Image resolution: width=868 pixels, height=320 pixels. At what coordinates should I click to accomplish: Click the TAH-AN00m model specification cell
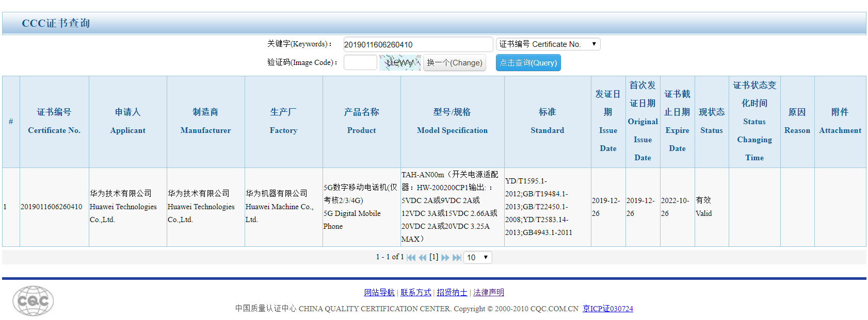click(x=453, y=207)
